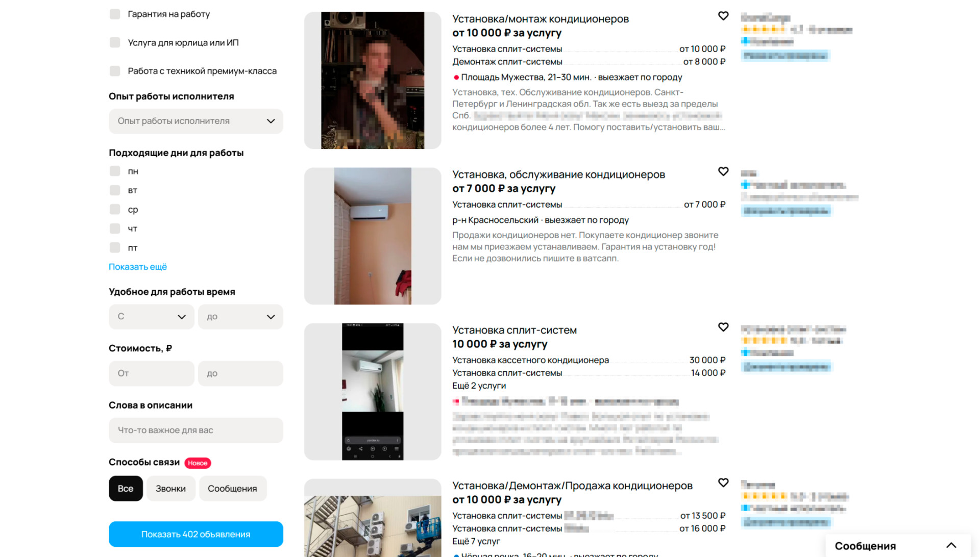Open the wall air conditioner listing thumbnail
Screen dimensions: 980x557
(x=373, y=236)
